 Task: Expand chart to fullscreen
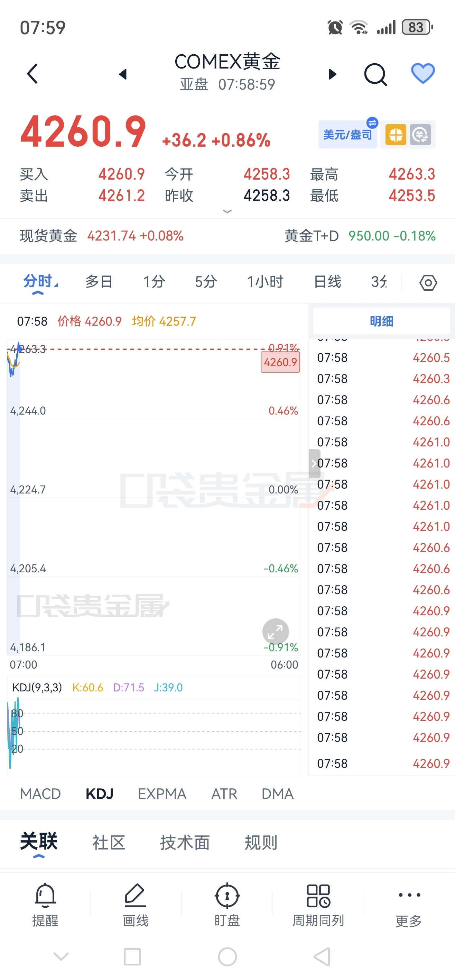pyautogui.click(x=276, y=632)
